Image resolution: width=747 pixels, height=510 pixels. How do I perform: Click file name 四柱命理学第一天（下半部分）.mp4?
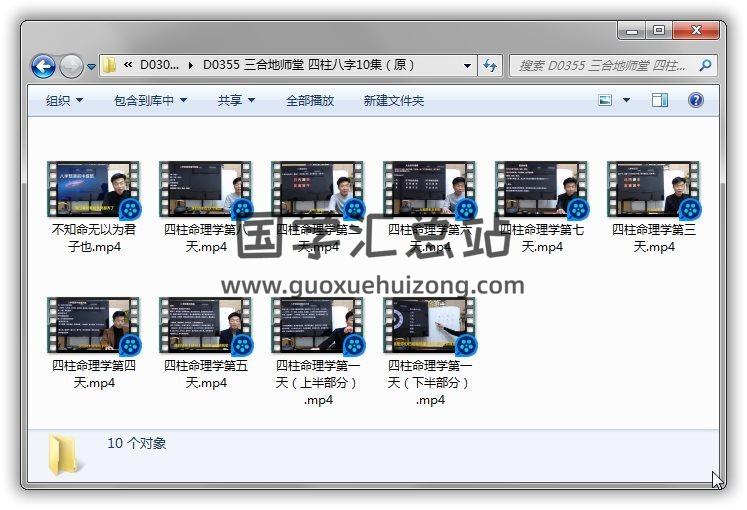[x=430, y=383]
